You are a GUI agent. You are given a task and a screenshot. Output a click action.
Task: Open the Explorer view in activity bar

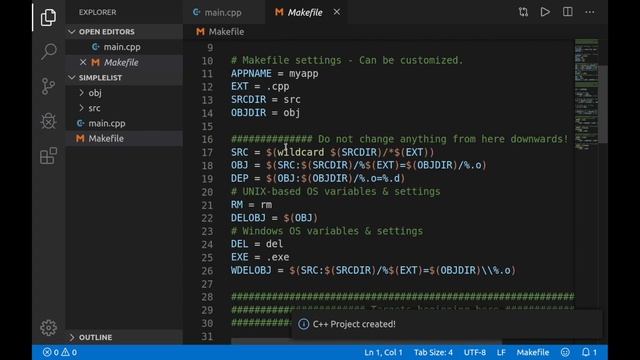(x=48, y=17)
